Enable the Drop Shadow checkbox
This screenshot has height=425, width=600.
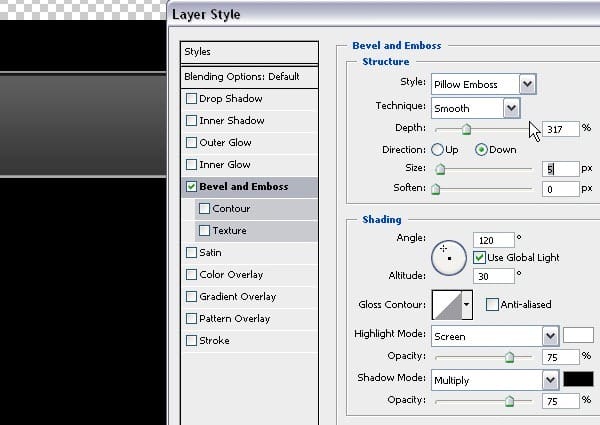click(191, 99)
